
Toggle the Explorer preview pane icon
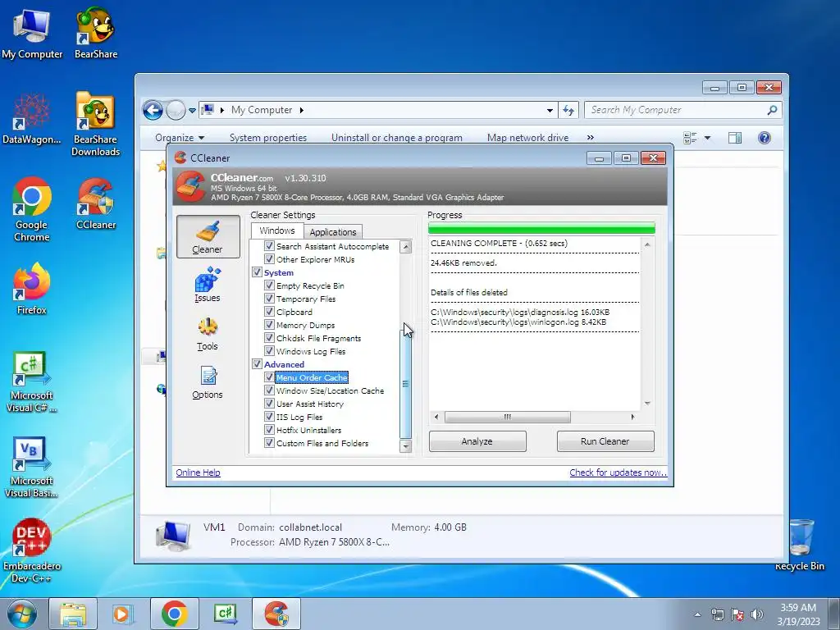pos(735,138)
